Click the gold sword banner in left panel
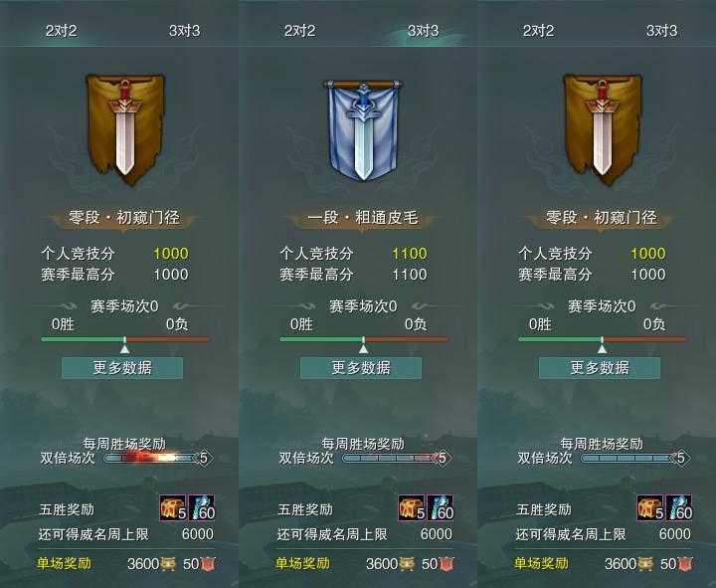716x588 pixels. click(x=125, y=129)
